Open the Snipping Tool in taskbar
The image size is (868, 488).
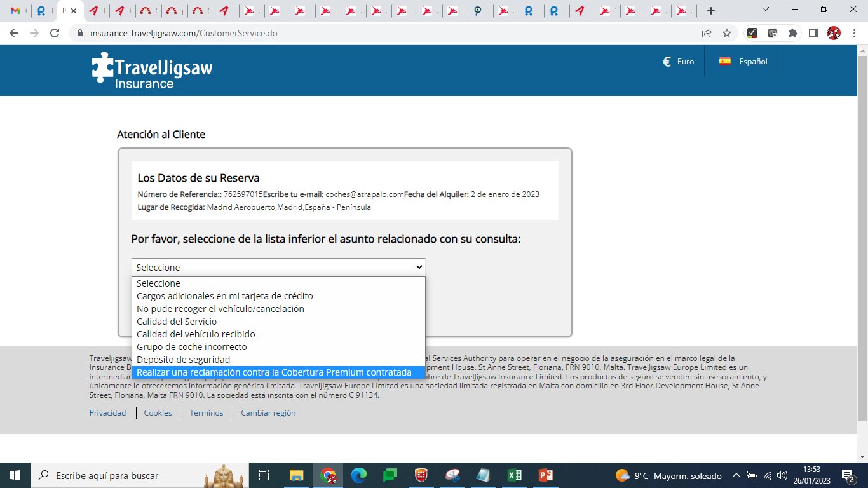452,475
